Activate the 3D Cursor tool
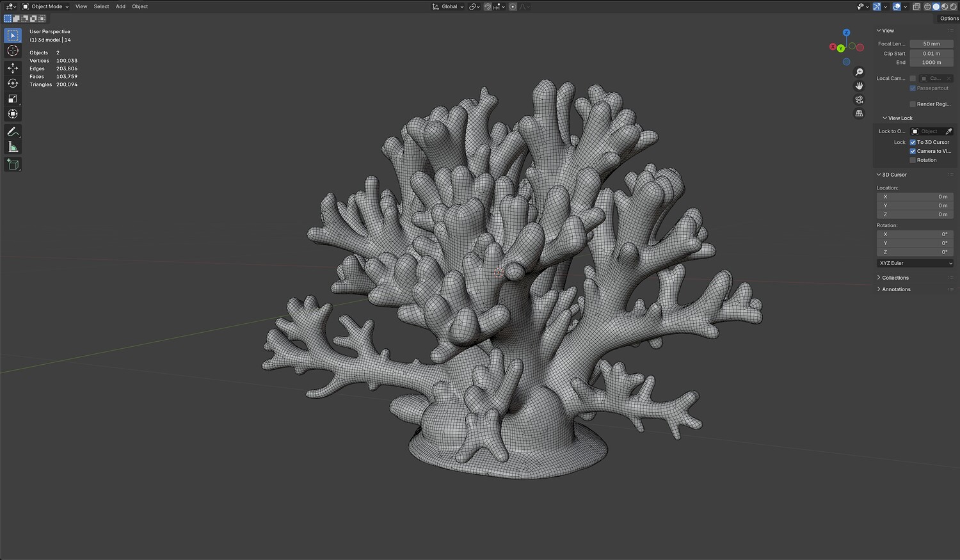 click(13, 51)
